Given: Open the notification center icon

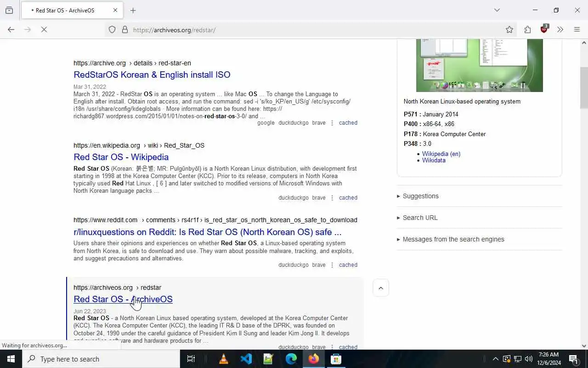Looking at the screenshot, I should point(573,359).
